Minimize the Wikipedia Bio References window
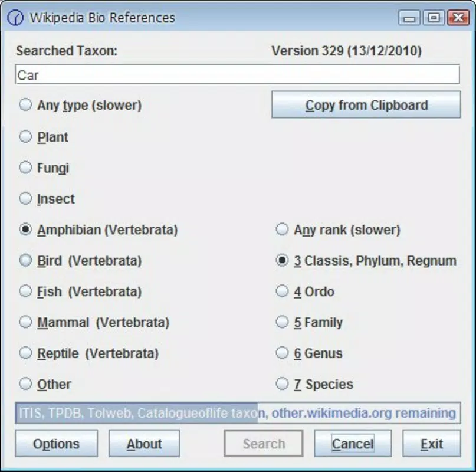This screenshot has width=476, height=472. coord(409,18)
